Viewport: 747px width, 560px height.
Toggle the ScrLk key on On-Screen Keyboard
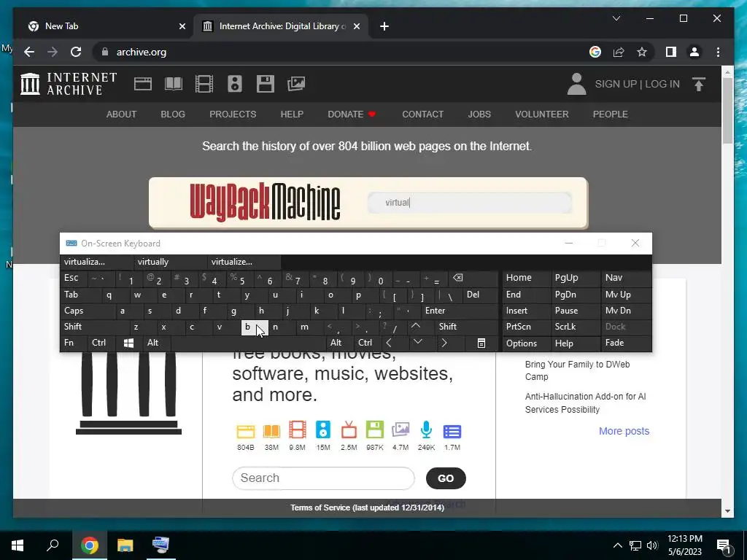[575, 327]
